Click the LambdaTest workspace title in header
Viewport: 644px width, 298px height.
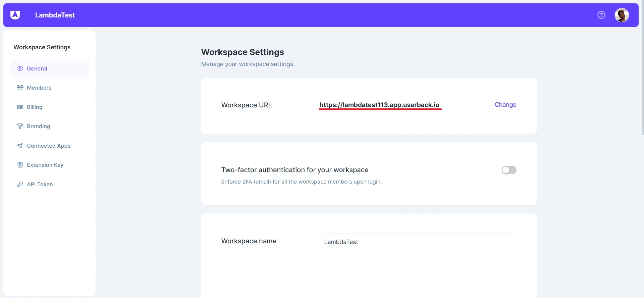55,15
